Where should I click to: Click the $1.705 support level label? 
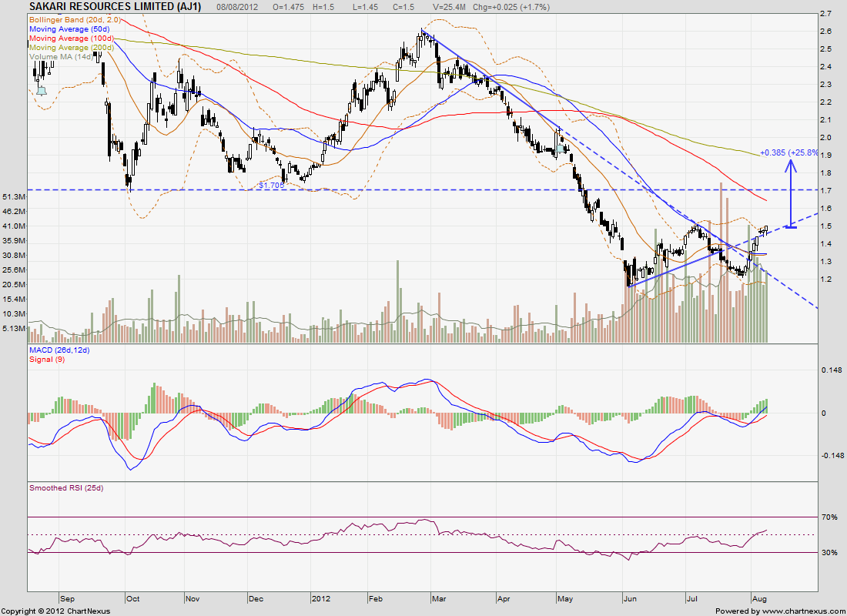(x=270, y=185)
